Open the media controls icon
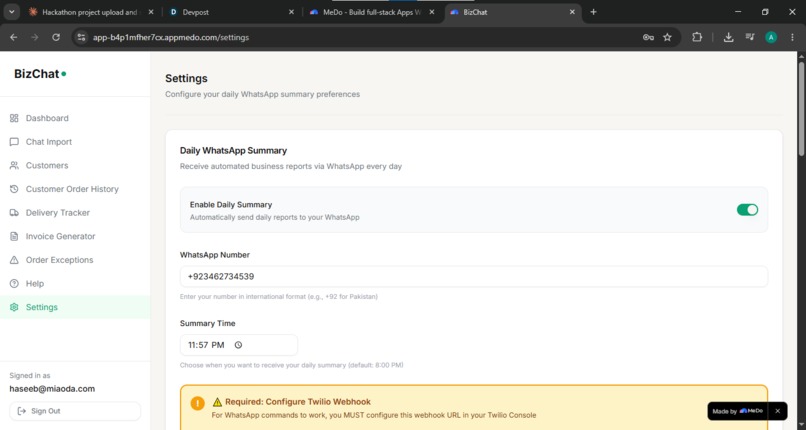The image size is (806, 430). click(x=750, y=37)
